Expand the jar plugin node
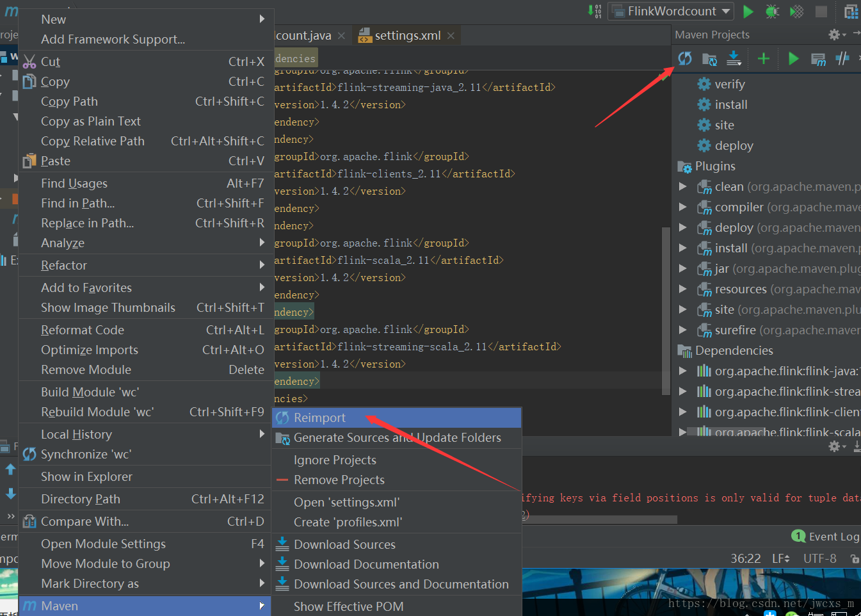The width and height of the screenshot is (861, 616). [x=682, y=268]
